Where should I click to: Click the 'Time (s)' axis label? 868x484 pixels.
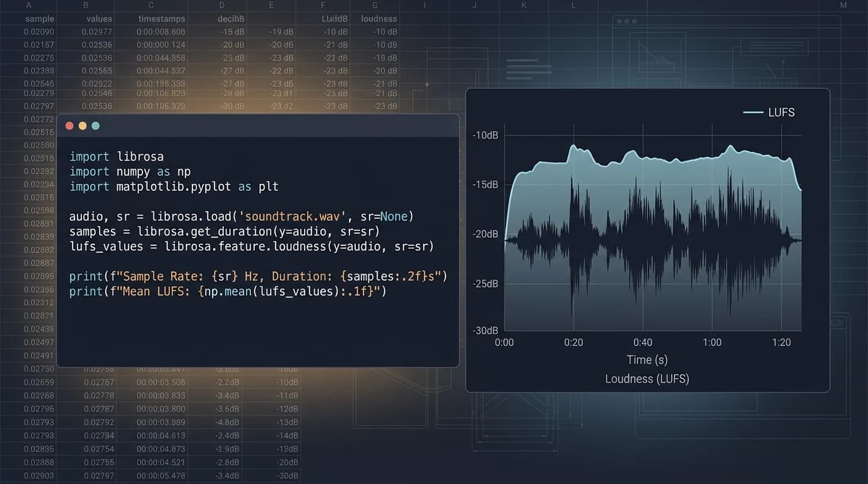[647, 360]
